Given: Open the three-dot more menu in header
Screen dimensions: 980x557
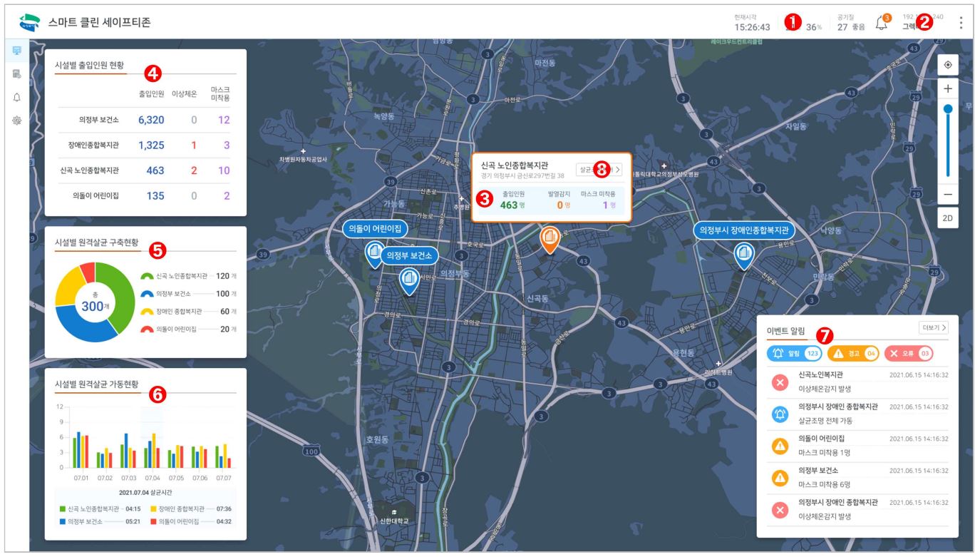Looking at the screenshot, I should [961, 23].
